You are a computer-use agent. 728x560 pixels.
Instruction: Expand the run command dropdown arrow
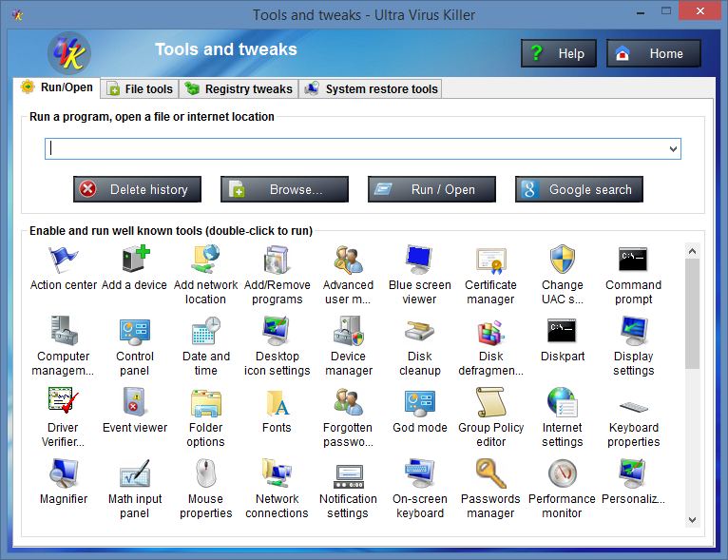click(x=673, y=149)
